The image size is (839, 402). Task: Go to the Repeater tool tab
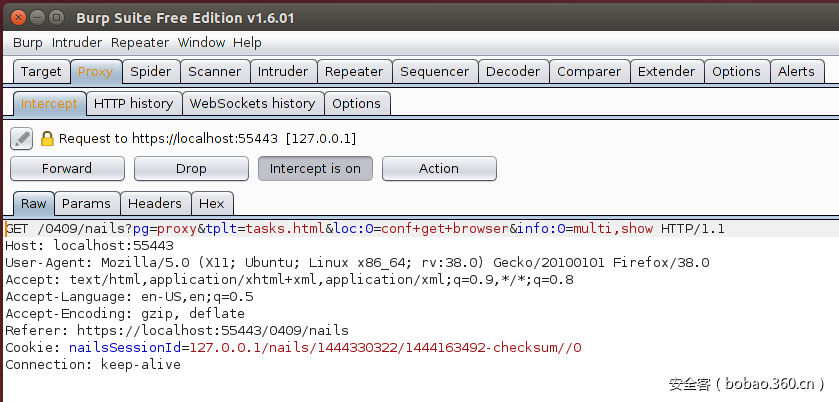coord(354,72)
